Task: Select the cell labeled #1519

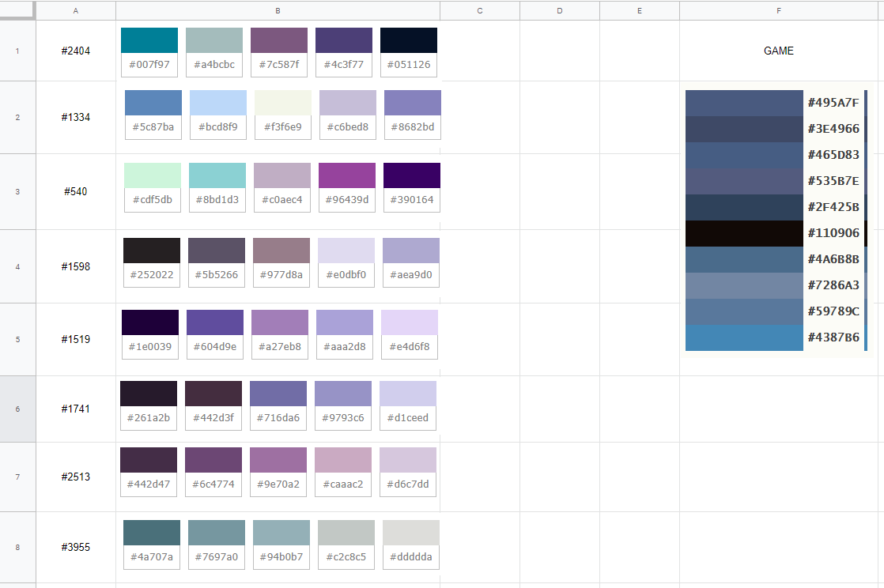Action: (76, 339)
